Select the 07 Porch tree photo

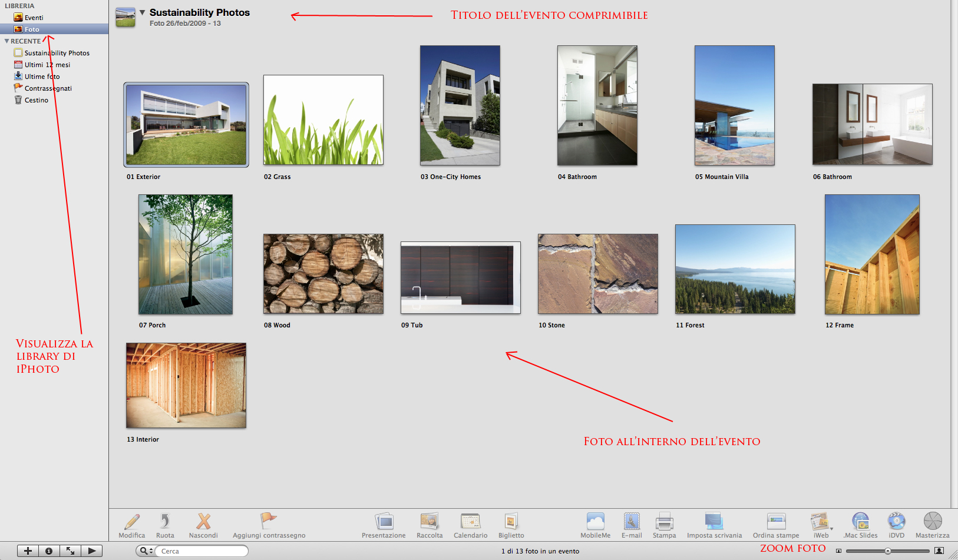186,254
